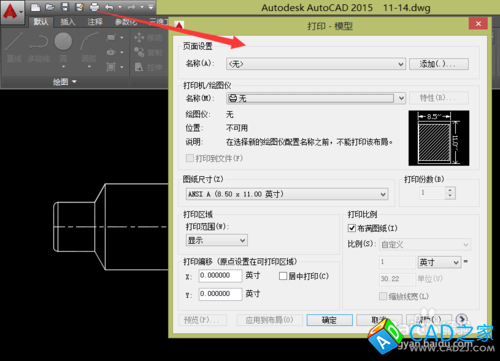Open the 比例(S) 自定义 dropdown
Screen dimensions: 500x361
(x=425, y=245)
